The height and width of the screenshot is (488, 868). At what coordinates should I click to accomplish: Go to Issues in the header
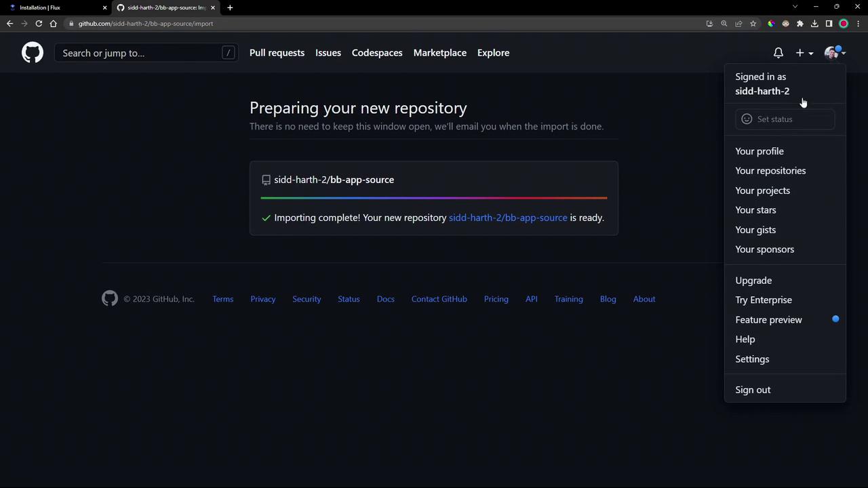pos(328,53)
